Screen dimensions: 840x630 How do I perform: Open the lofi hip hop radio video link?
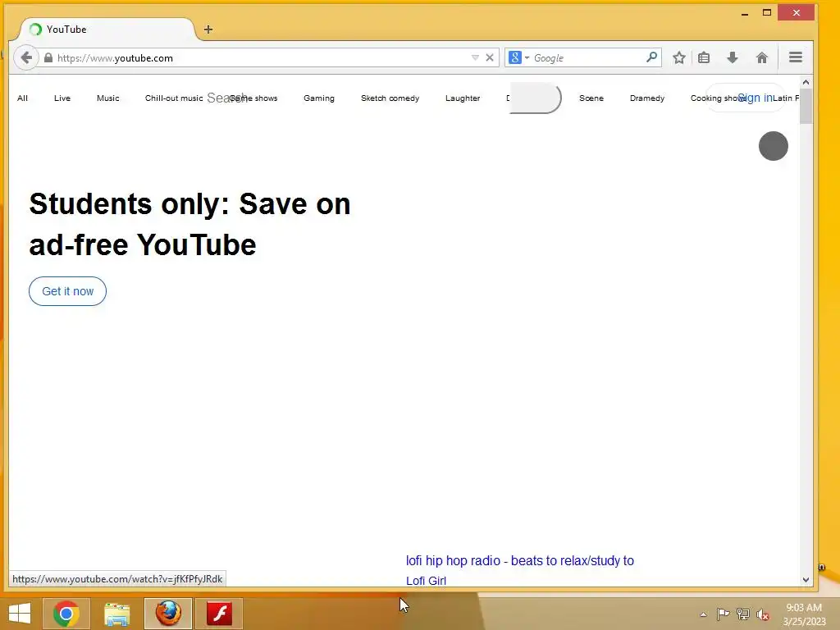tap(519, 561)
